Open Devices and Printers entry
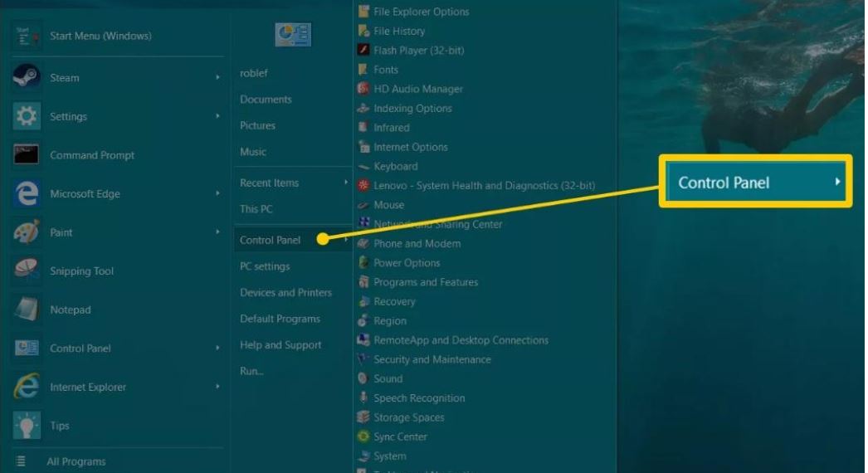This screenshot has height=473, width=868. (x=285, y=292)
